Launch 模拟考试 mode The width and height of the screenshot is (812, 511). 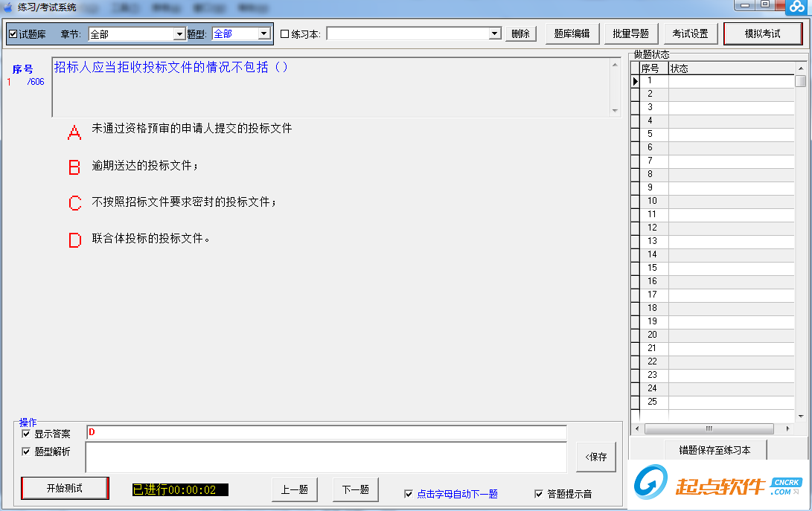point(763,33)
